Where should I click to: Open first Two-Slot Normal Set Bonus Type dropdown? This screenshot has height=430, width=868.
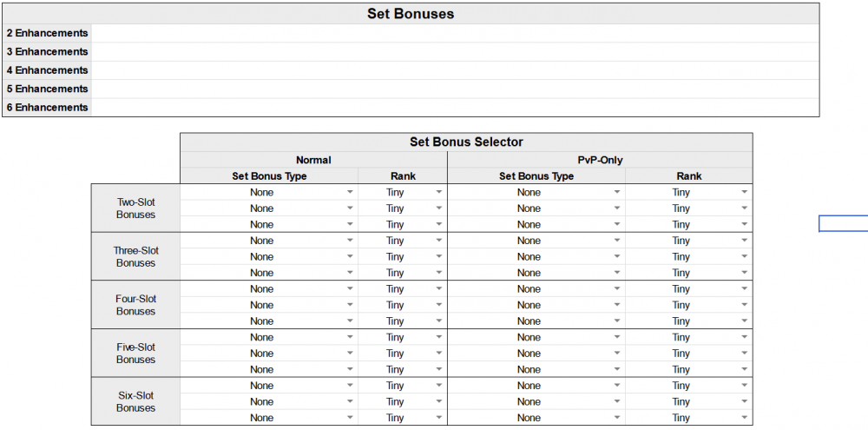pos(350,192)
